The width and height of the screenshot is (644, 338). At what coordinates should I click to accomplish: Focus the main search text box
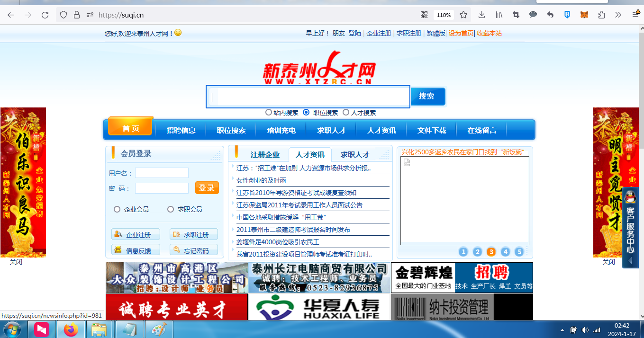(x=308, y=97)
